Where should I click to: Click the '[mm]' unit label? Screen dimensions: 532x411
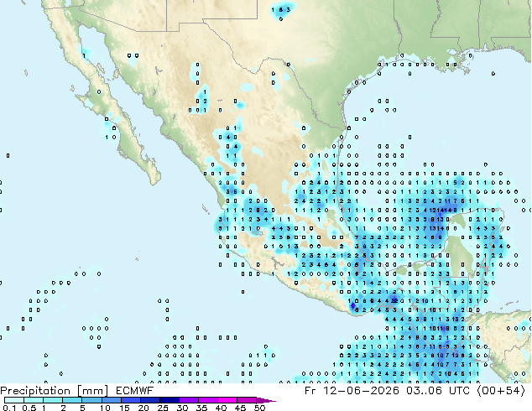pyautogui.click(x=92, y=391)
